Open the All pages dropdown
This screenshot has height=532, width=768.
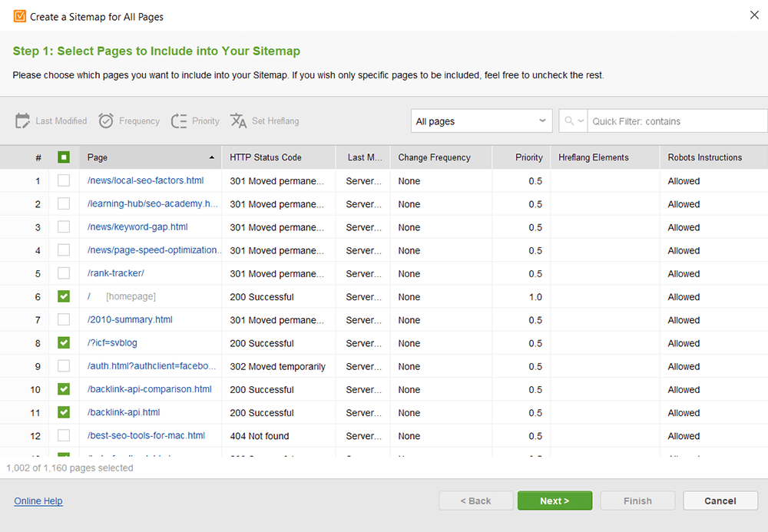(482, 121)
